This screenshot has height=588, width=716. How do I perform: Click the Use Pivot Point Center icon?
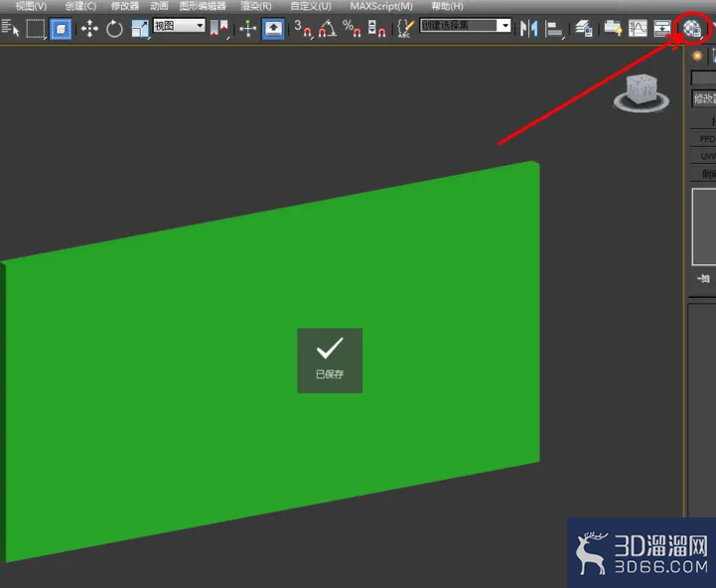point(218,29)
